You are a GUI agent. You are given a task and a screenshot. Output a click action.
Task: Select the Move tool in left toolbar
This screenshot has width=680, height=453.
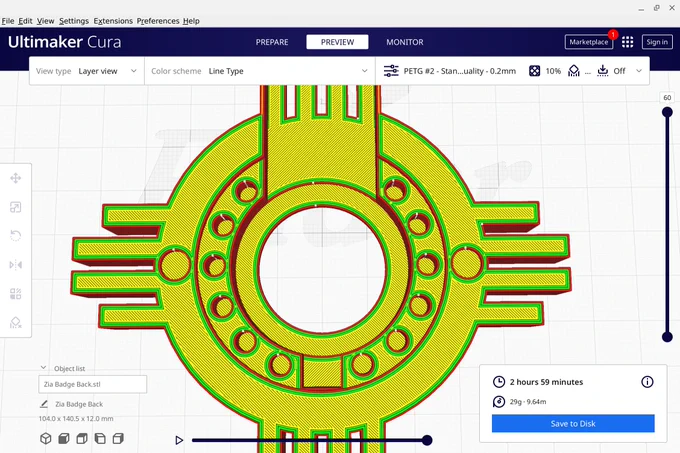click(16, 178)
